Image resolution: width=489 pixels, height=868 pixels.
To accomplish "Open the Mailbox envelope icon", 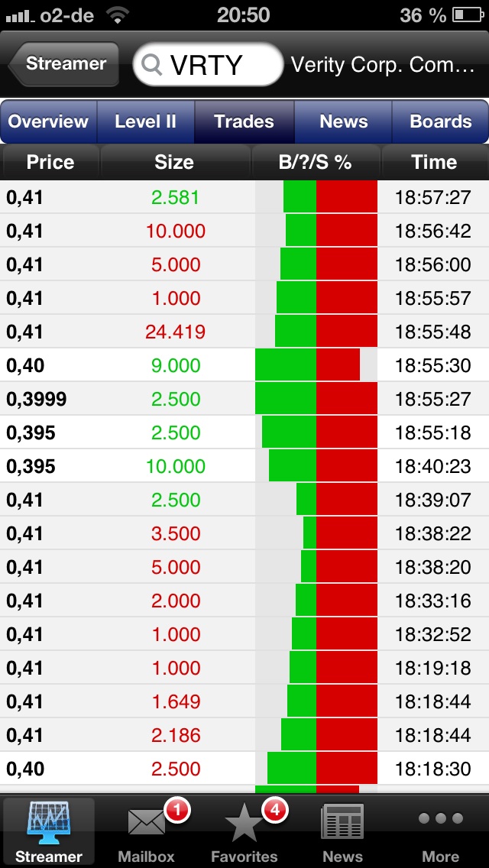I will (x=146, y=823).
